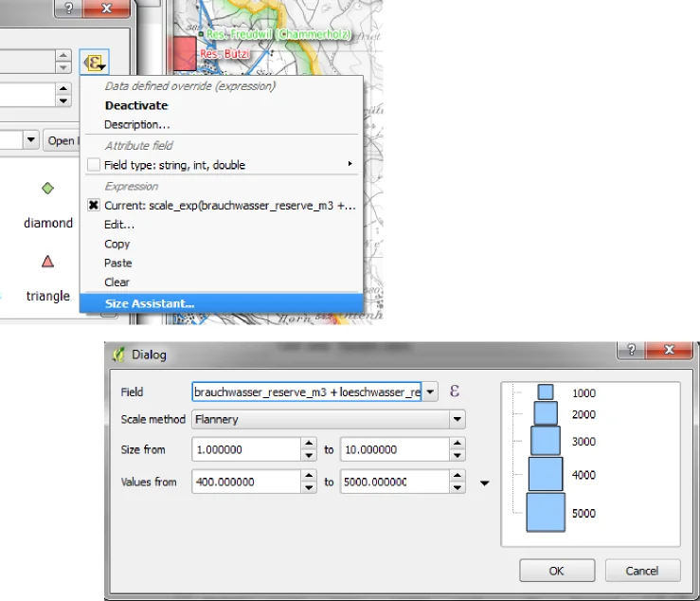The height and width of the screenshot is (601, 700).
Task: Increase the Values to 5000 spinner
Action: (x=458, y=477)
